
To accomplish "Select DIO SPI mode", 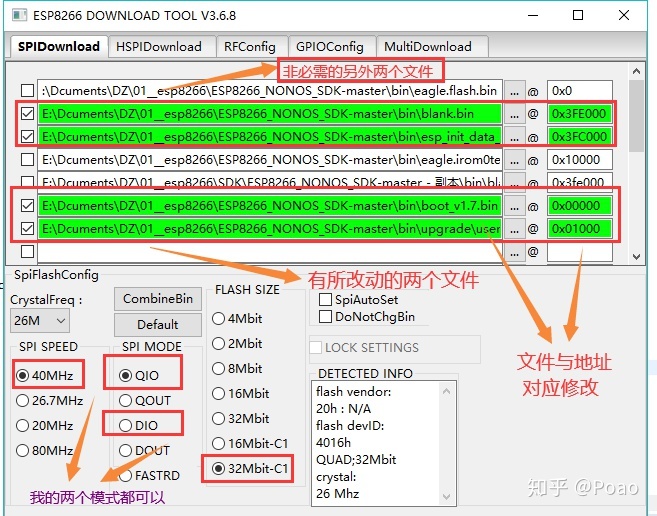I will 138,425.
